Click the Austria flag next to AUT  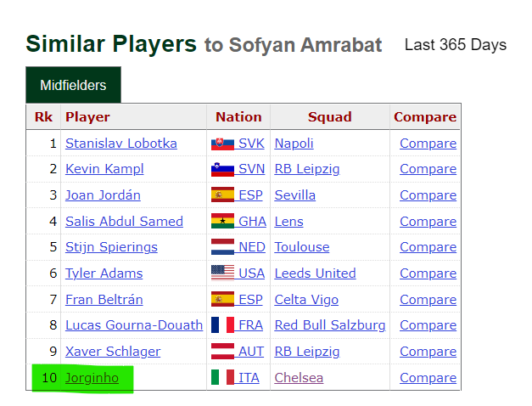(x=222, y=352)
